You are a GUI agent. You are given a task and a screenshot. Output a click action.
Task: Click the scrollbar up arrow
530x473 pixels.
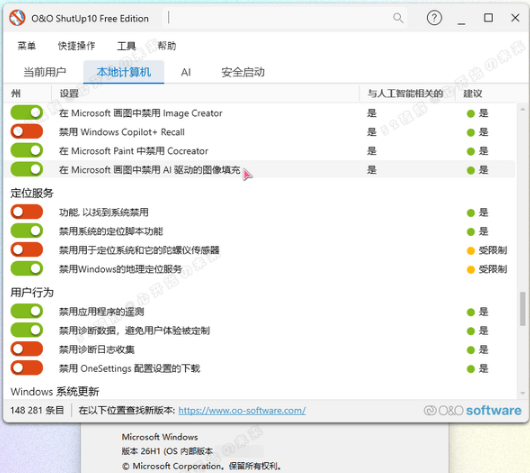click(523, 109)
